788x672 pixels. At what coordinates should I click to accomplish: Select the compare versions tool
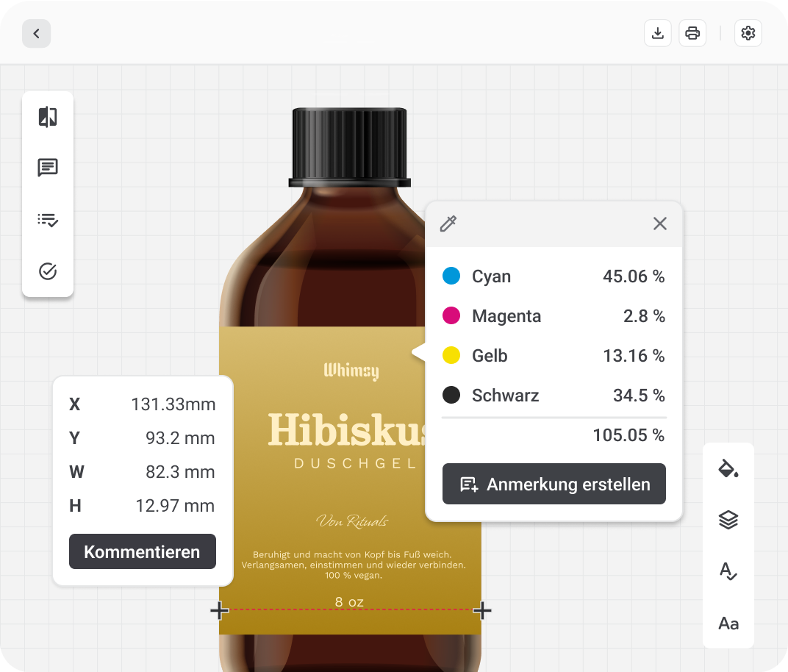[48, 118]
